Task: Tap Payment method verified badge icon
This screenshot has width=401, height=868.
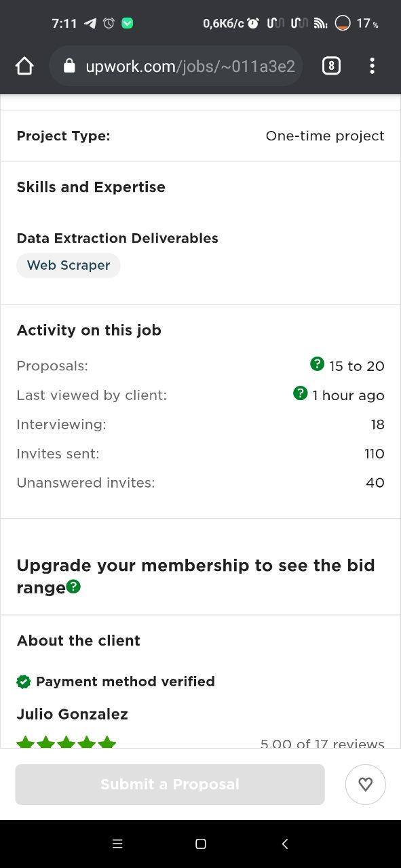Action: (x=24, y=682)
